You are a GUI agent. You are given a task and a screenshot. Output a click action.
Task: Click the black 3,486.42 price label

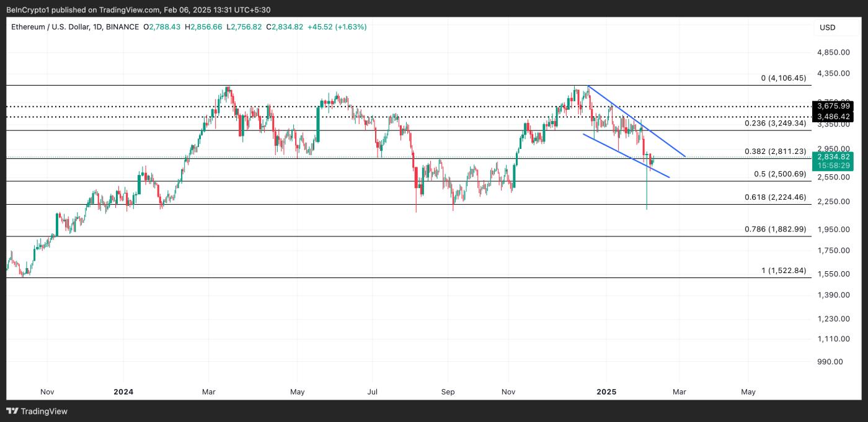835,115
